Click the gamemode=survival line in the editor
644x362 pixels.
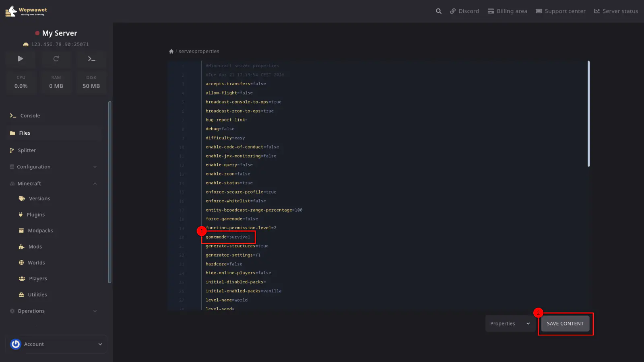coord(228,237)
